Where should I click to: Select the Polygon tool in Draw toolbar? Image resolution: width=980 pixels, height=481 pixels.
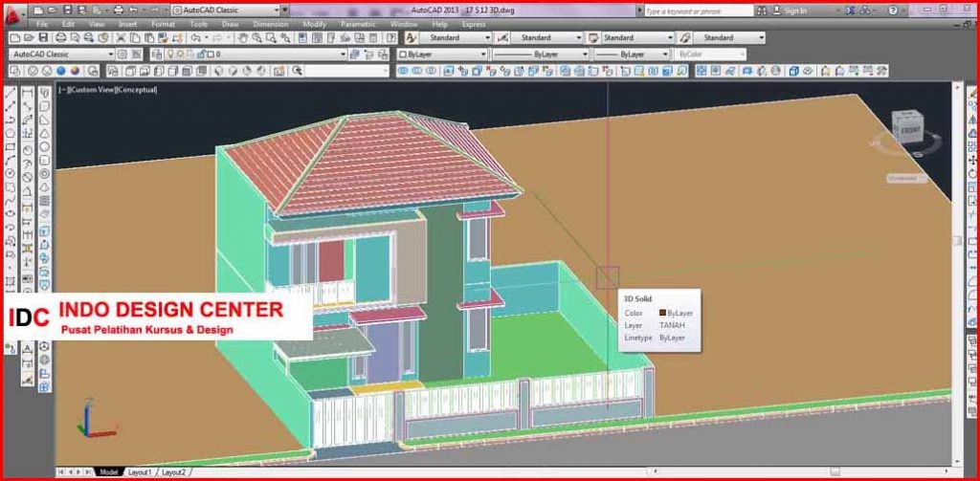(10, 133)
